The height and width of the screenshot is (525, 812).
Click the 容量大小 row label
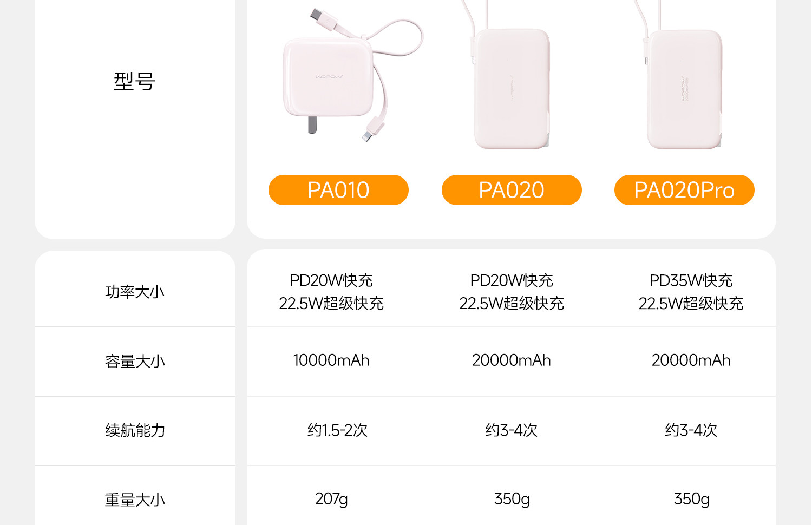[135, 361]
